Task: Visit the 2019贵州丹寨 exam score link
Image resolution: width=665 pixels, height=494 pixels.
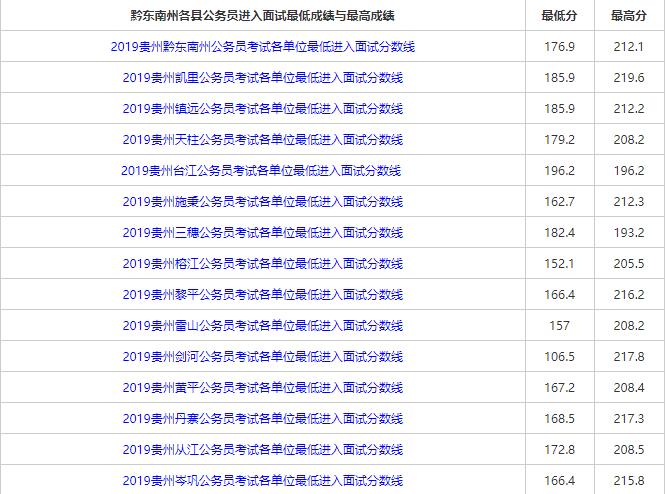Action: 262,419
